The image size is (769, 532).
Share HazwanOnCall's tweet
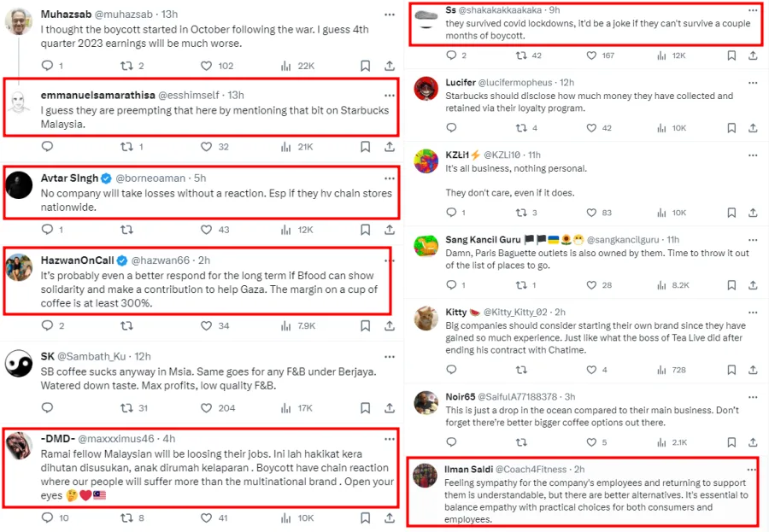389,325
